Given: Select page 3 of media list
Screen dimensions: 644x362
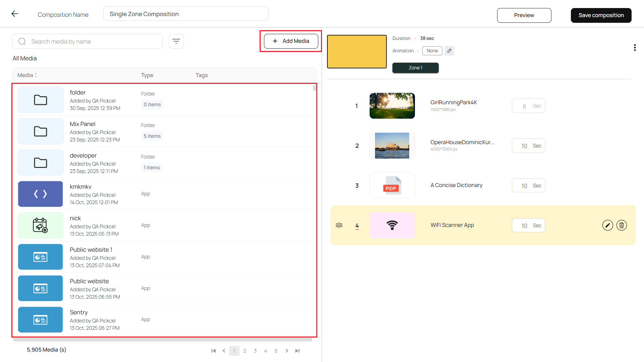Looking at the screenshot, I should click(255, 351).
